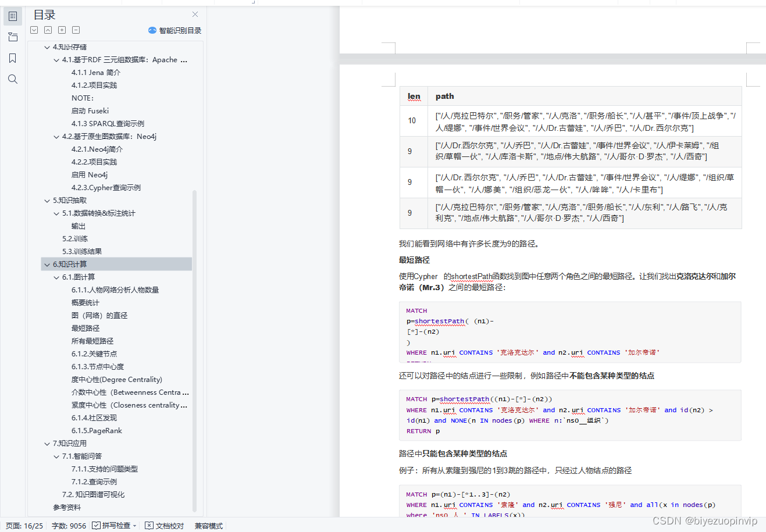The width and height of the screenshot is (766, 532).
Task: Click the blue 智能识别目录 robot icon
Action: click(x=152, y=30)
